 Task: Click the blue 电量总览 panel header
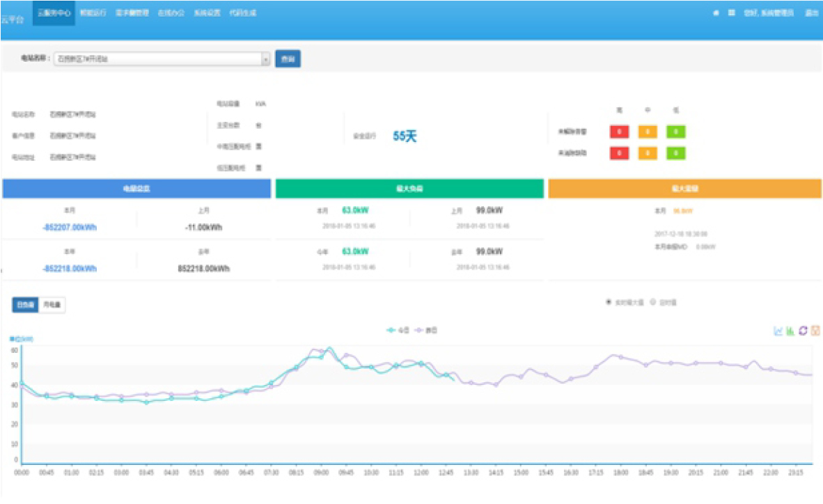click(136, 189)
